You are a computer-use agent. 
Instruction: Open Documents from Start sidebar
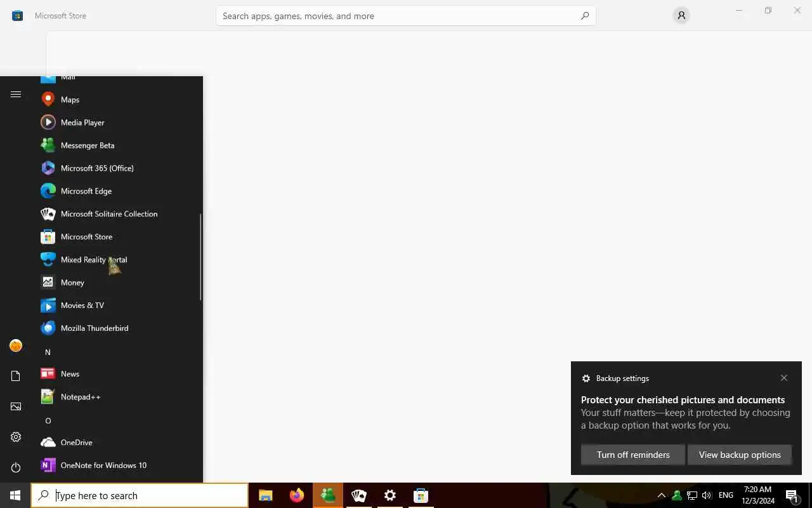pyautogui.click(x=16, y=376)
